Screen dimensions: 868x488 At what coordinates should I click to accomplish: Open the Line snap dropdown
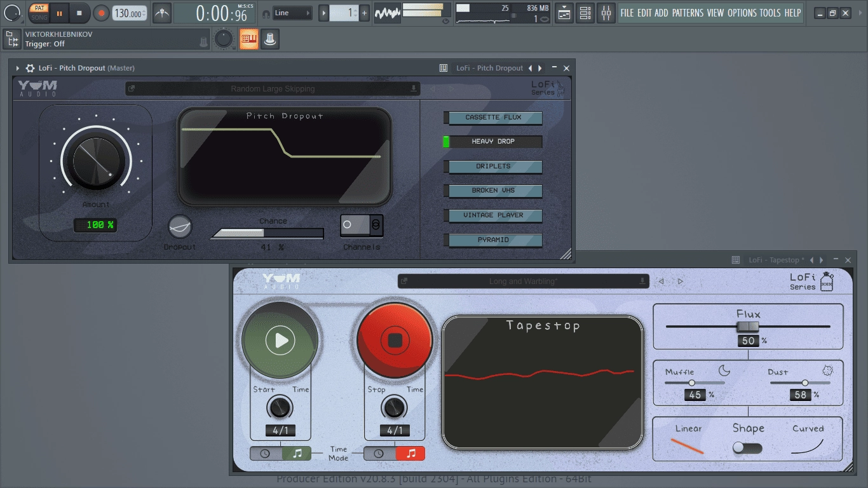click(x=292, y=13)
